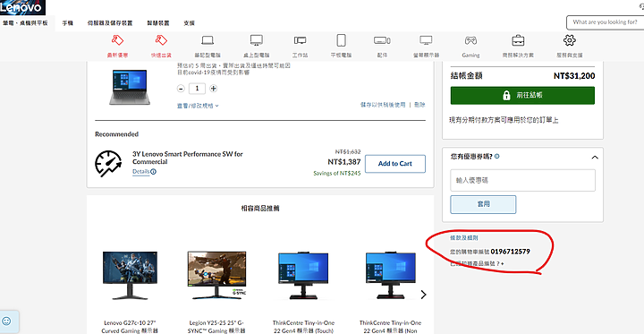This screenshot has width=644, height=334.
Task: Click the What are you looking for search box
Action: click(x=605, y=22)
